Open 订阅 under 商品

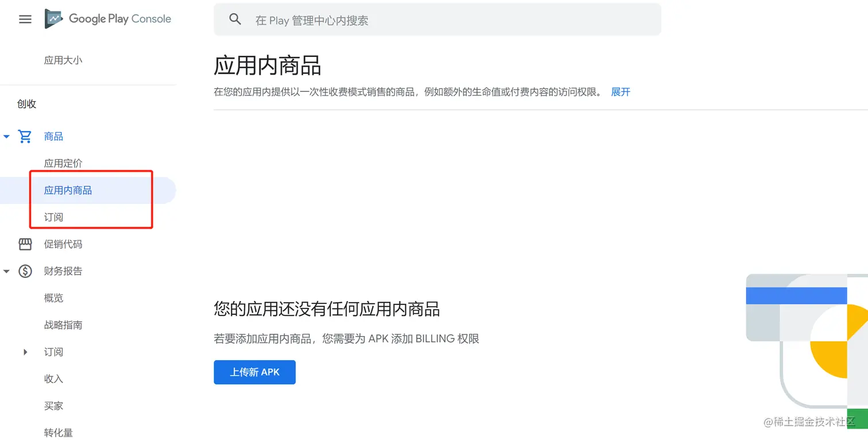pyautogui.click(x=53, y=218)
